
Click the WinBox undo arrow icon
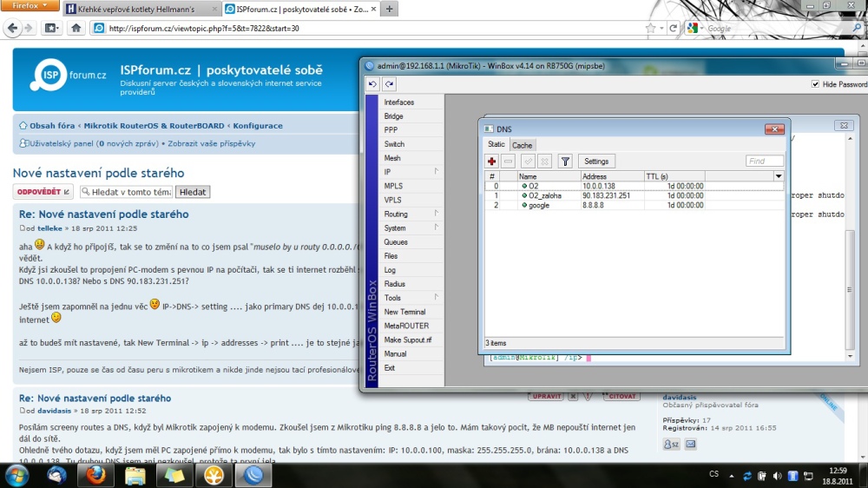372,84
